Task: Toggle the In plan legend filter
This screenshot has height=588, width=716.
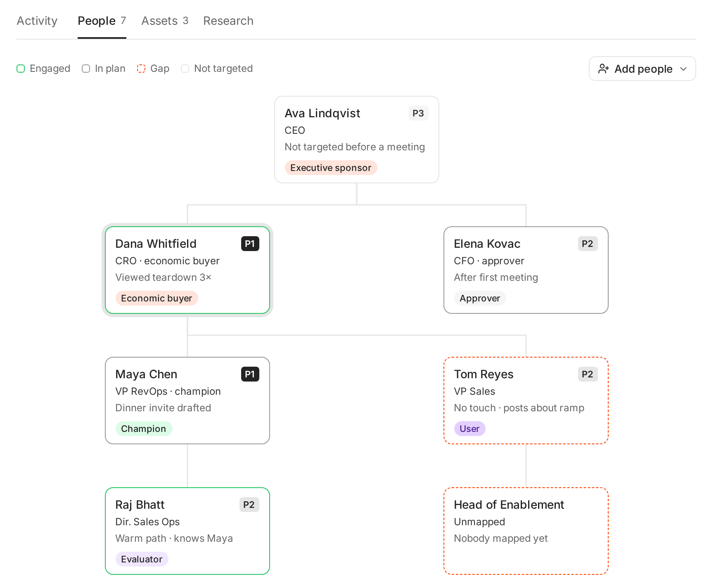Action: click(104, 69)
